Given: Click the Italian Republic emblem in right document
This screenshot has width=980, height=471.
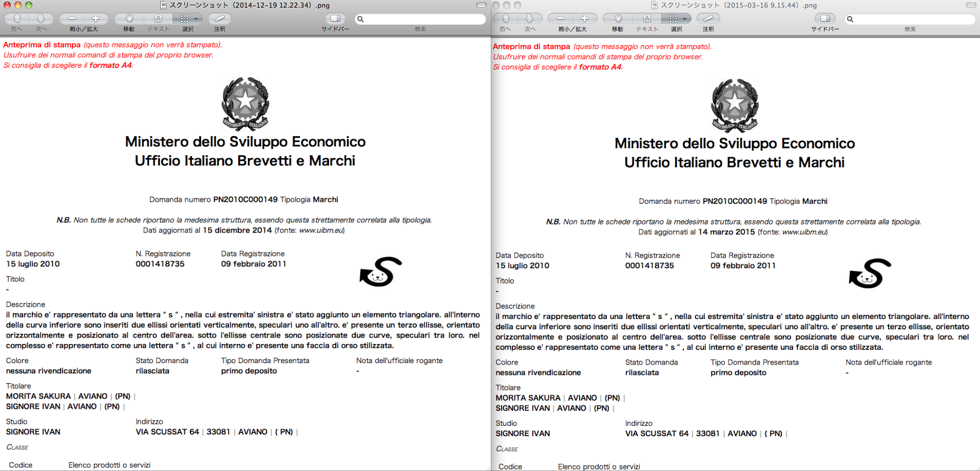Looking at the screenshot, I should pos(735,106).
